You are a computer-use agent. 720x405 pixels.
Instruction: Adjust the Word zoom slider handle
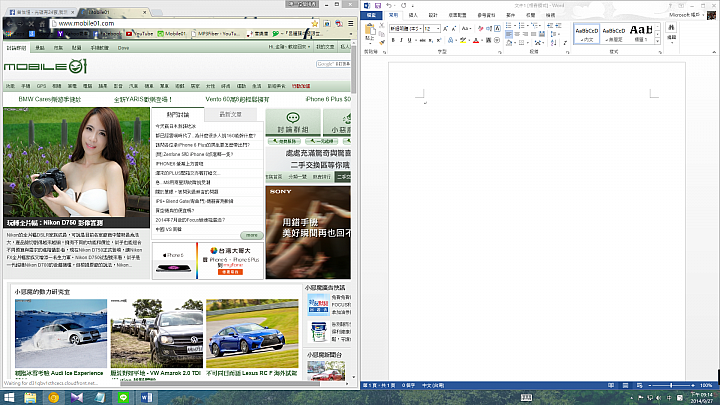pos(671,385)
